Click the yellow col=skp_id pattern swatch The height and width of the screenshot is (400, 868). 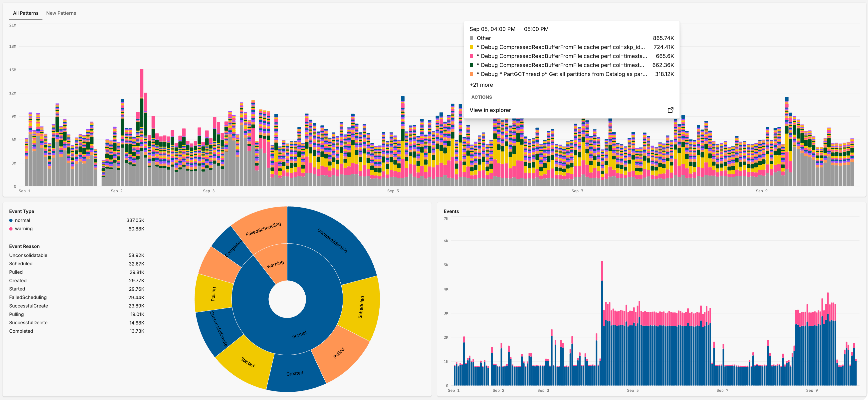pos(471,47)
